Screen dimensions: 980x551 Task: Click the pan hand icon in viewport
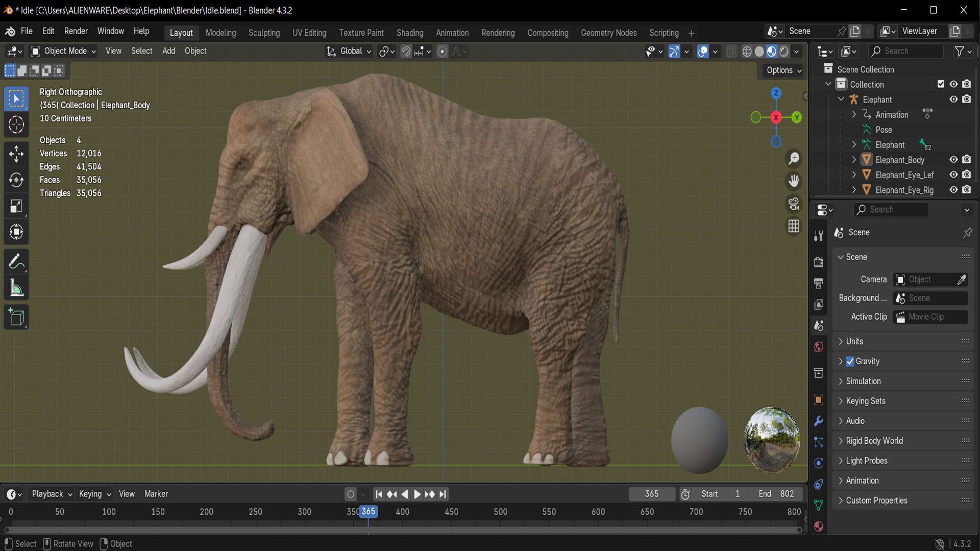tap(794, 181)
